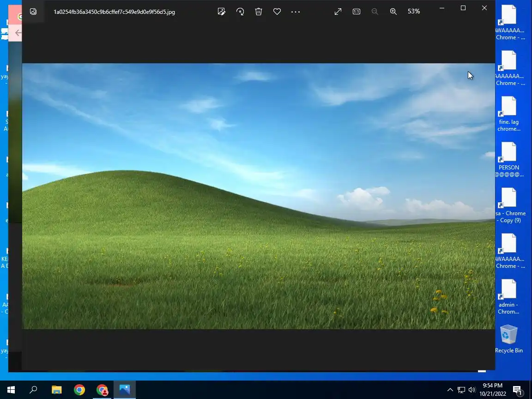Open the Edit image tool in Photos
The image size is (532, 399).
(222, 12)
